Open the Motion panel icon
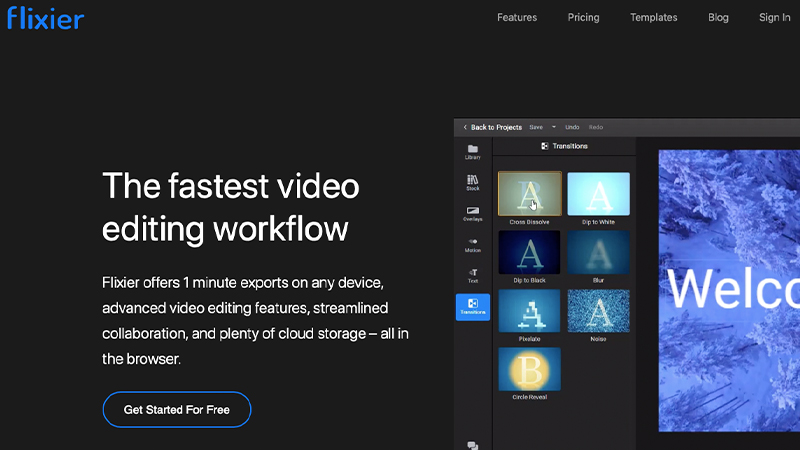This screenshot has width=800, height=450. pyautogui.click(x=472, y=245)
